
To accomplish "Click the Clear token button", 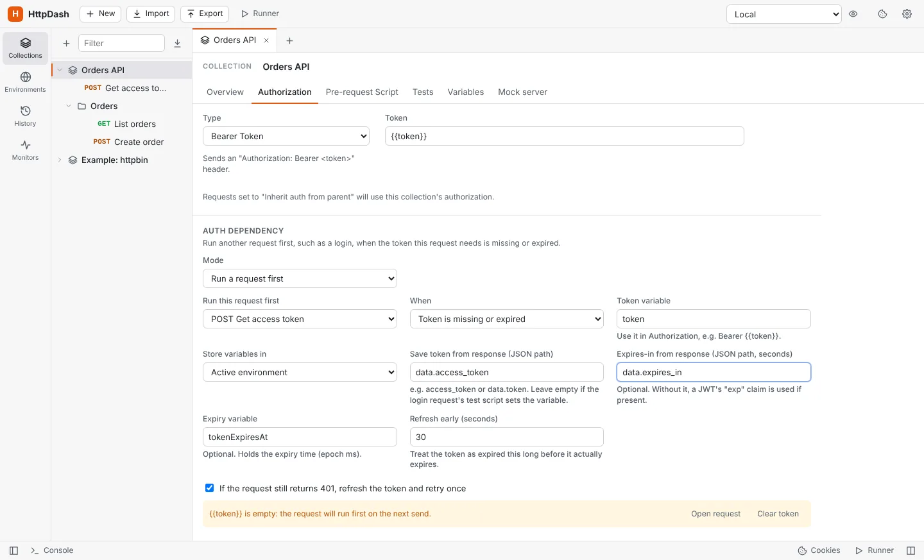I will pos(778,514).
